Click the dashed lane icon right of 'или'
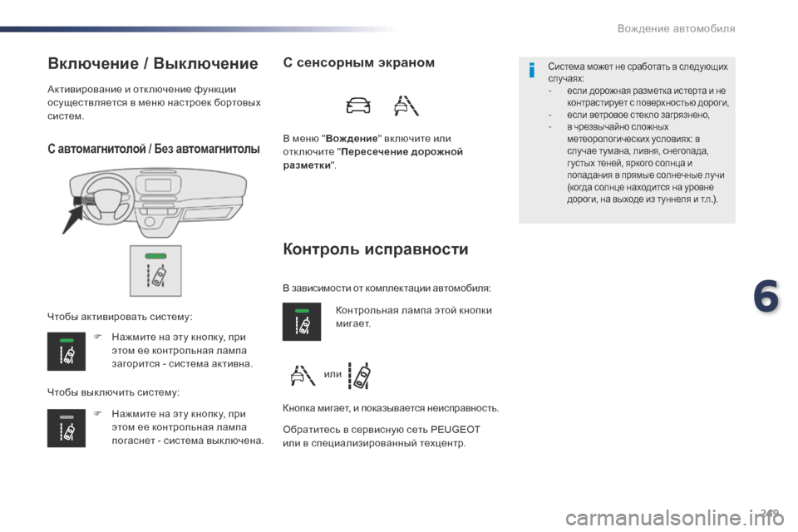The width and height of the screenshot is (798, 532). coord(359,376)
